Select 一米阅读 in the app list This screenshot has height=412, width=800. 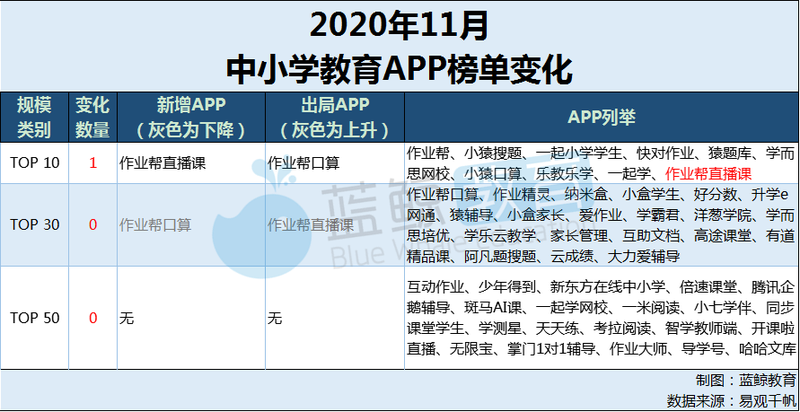(x=651, y=307)
